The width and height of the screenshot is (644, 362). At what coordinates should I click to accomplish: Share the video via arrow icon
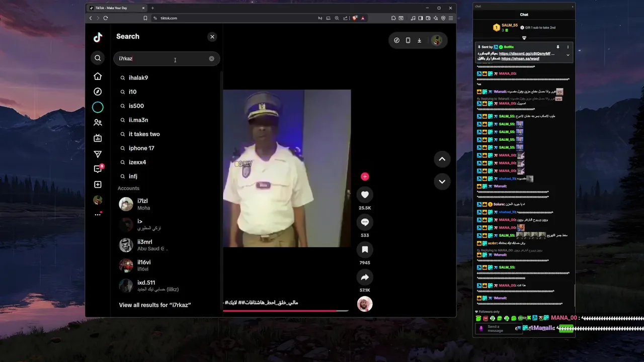365,277
